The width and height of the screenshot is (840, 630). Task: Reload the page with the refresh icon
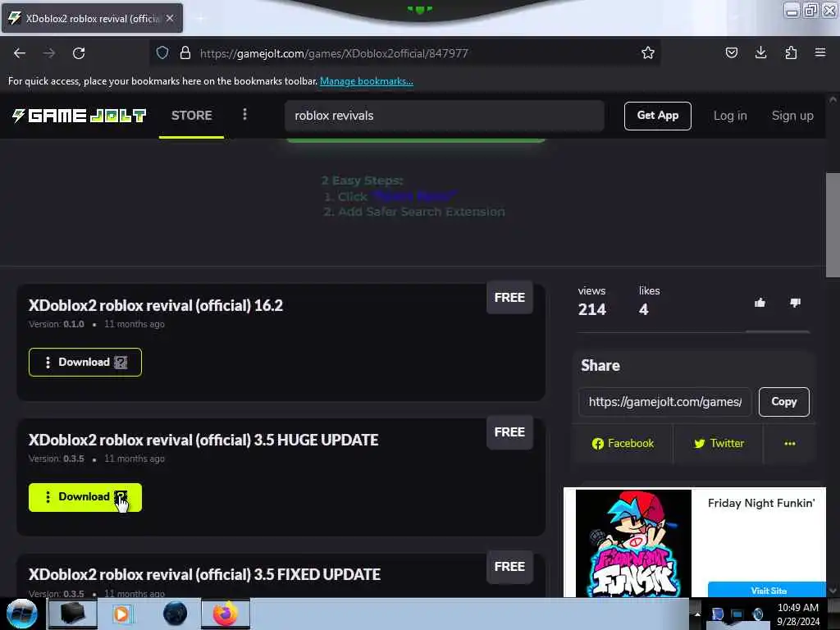(x=79, y=53)
